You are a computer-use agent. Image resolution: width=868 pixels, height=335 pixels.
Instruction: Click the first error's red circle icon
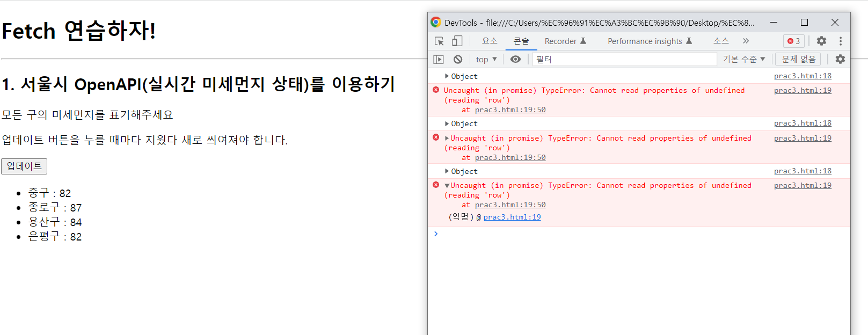(436, 90)
